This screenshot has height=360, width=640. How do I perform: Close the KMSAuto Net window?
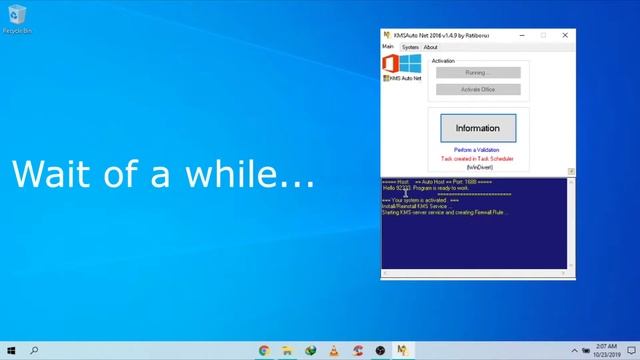click(565, 36)
